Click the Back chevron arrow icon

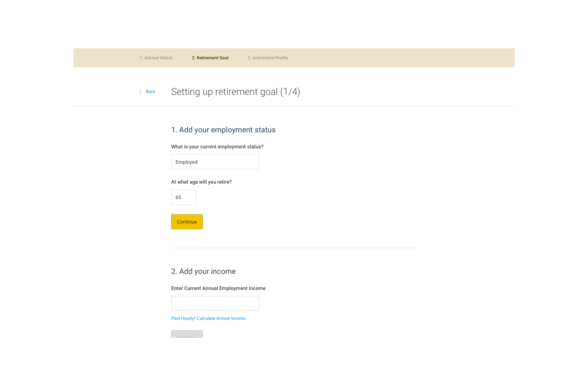point(140,91)
